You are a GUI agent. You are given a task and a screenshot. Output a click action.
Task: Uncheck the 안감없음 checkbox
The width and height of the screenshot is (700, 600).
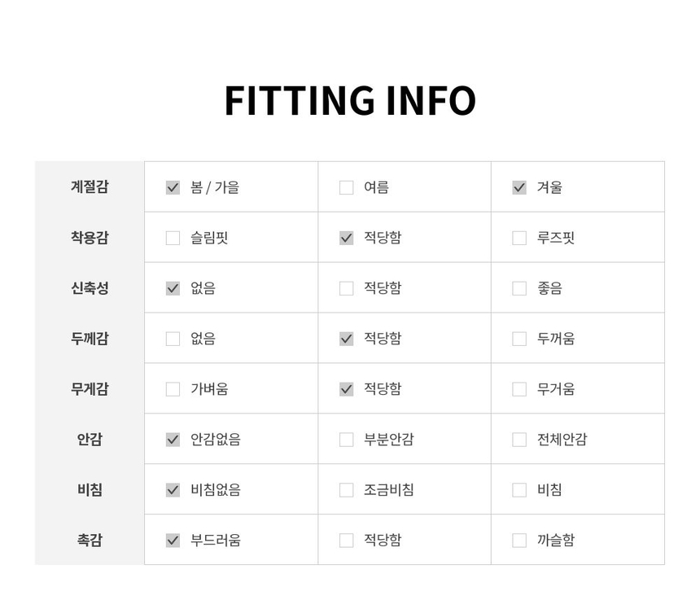tap(173, 440)
